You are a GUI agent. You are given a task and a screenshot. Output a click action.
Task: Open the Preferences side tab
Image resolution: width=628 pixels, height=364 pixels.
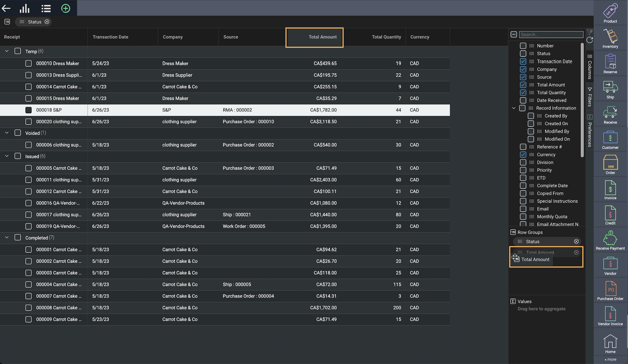click(589, 131)
